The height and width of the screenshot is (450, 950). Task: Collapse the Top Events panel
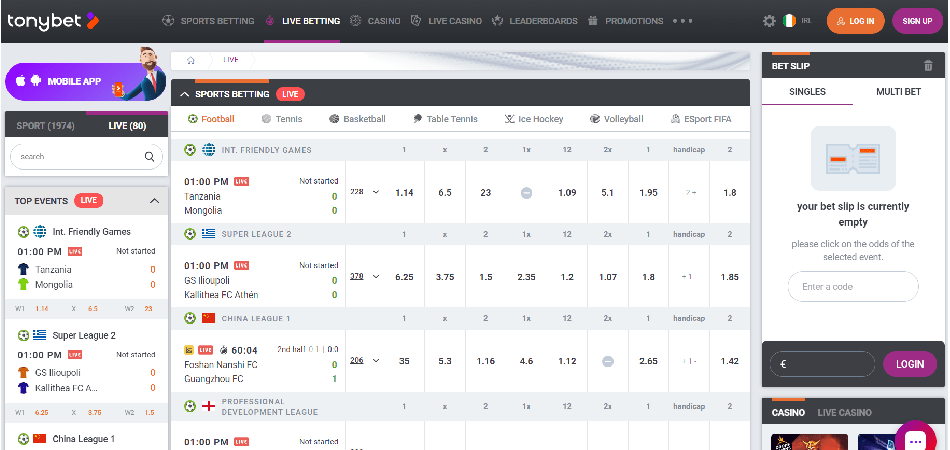154,201
